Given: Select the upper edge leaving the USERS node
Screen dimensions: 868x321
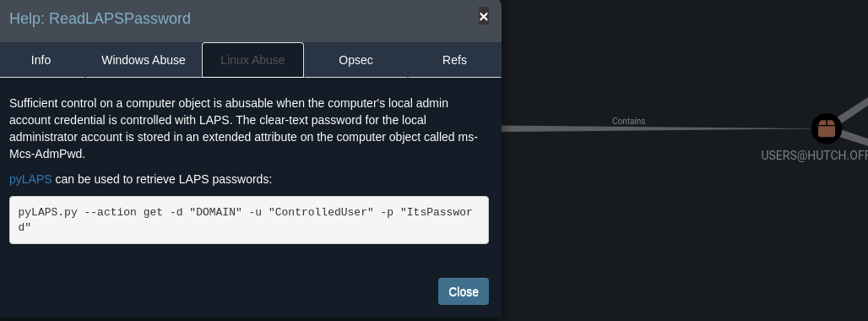Looking at the screenshot, I should click(854, 108).
